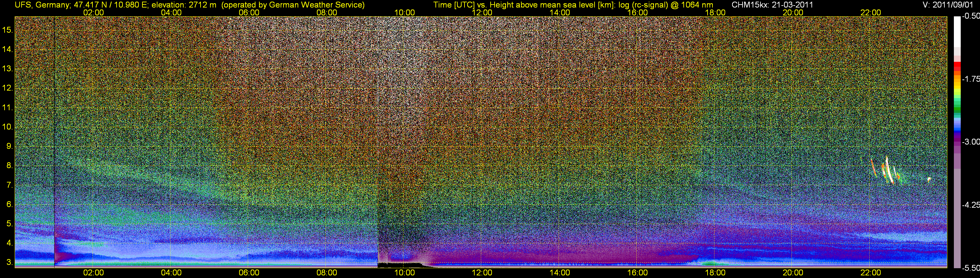The width and height of the screenshot is (980, 278).
Task: Click the 18:00 label on top time axis
Action: pos(715,12)
